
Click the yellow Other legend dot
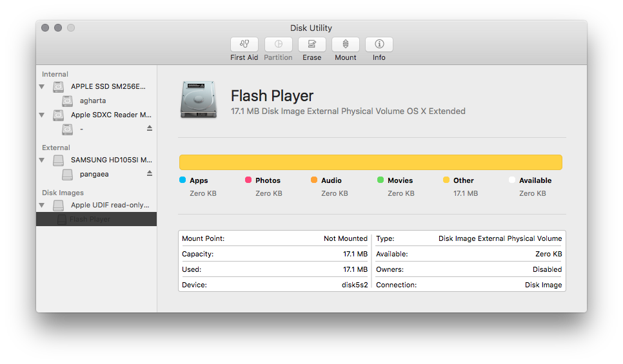[x=446, y=180]
